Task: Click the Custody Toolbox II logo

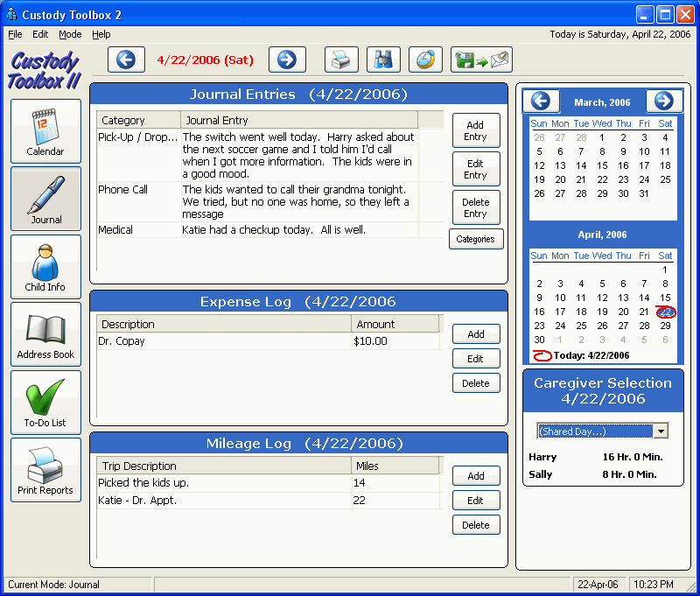Action: click(45, 71)
